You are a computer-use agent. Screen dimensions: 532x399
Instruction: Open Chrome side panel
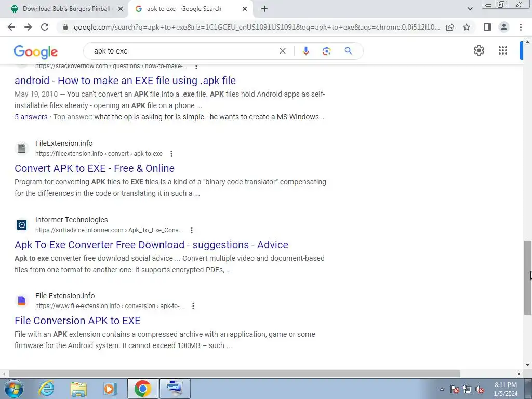tap(487, 27)
